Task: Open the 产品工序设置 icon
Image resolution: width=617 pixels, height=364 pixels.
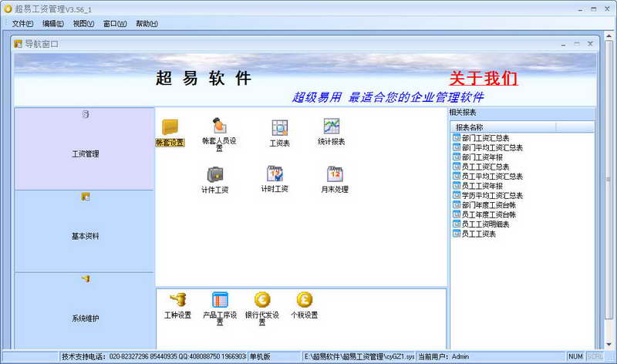Action: [x=220, y=300]
